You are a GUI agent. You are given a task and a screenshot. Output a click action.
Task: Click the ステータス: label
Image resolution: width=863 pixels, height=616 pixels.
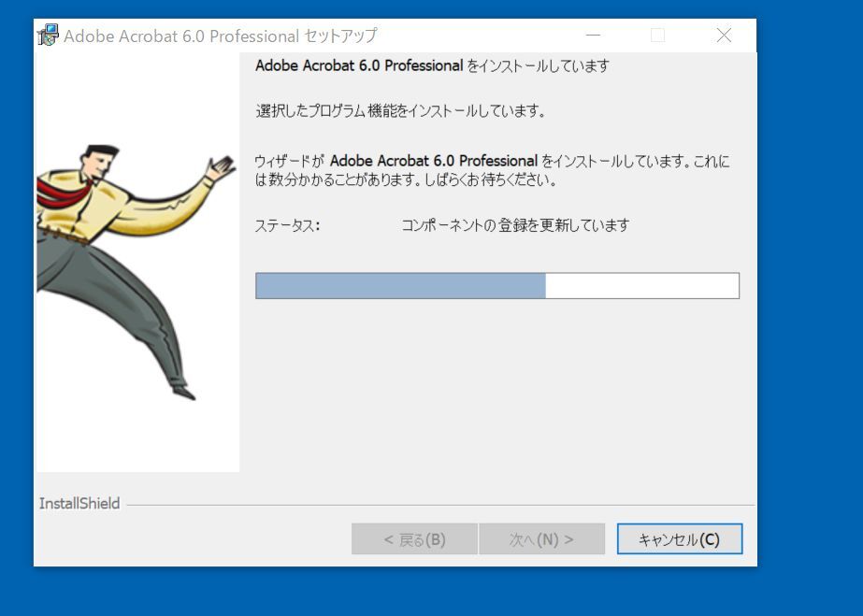[x=287, y=225]
